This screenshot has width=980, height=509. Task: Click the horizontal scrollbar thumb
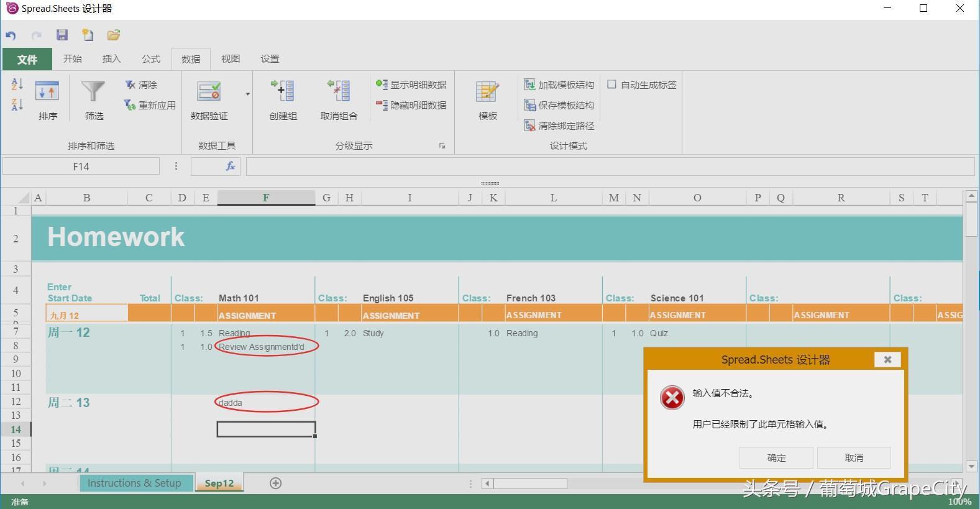click(530, 483)
